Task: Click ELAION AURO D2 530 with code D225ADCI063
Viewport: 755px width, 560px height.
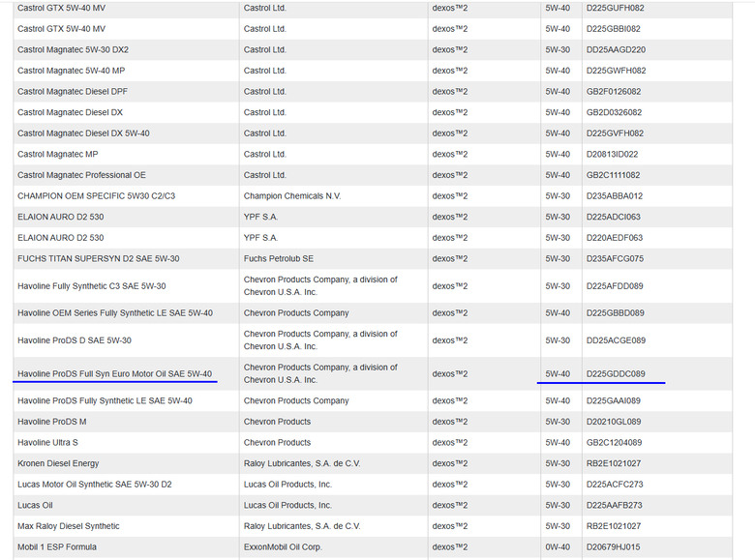Action: 61,217
